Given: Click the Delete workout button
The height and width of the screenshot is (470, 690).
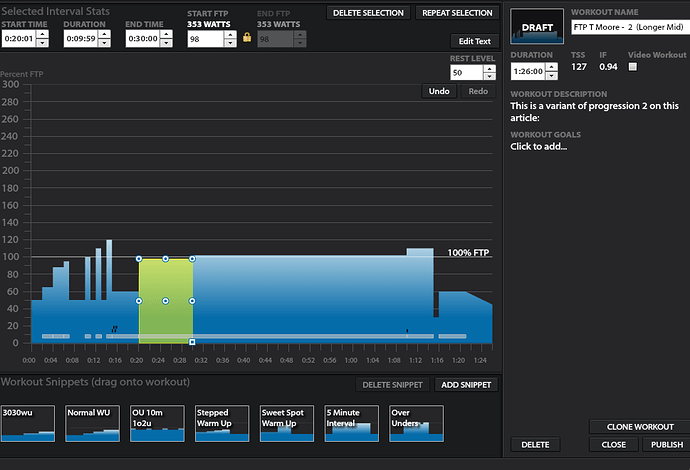Looking at the screenshot, I should point(535,444).
